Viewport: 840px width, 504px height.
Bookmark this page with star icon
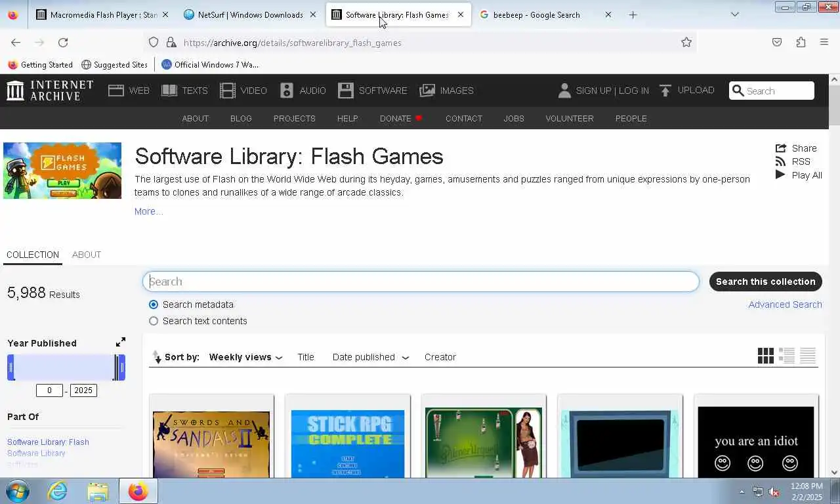[686, 42]
